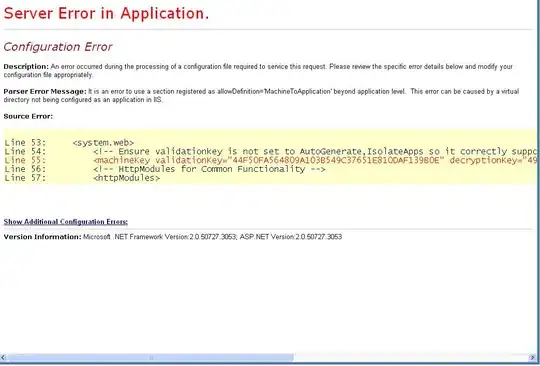
Task: Click the Version Information label
Action: 42,237
